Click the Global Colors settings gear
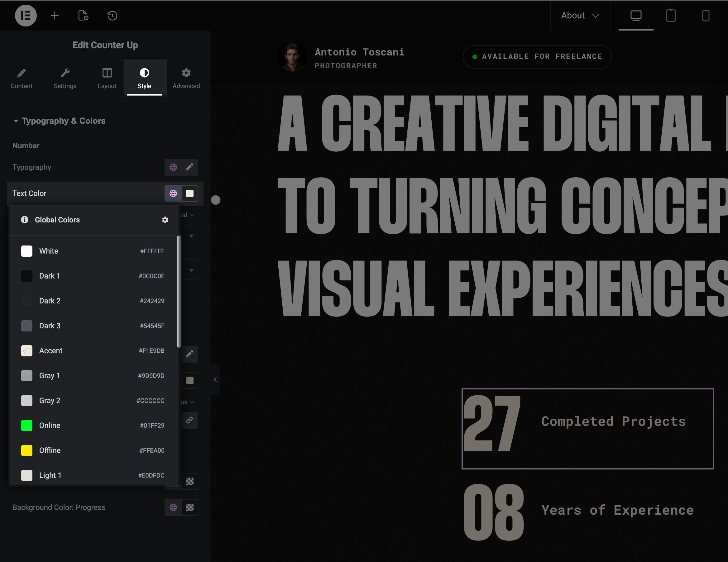 pos(165,220)
